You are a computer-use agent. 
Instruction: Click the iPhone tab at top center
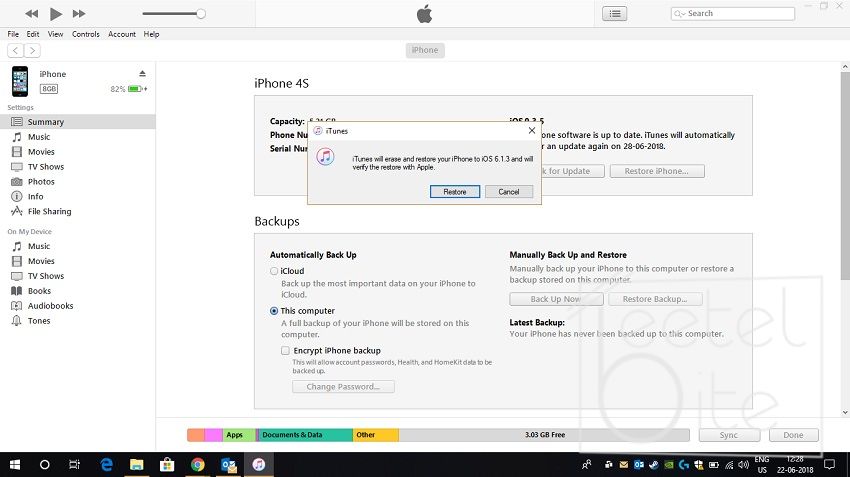pyautogui.click(x=425, y=50)
